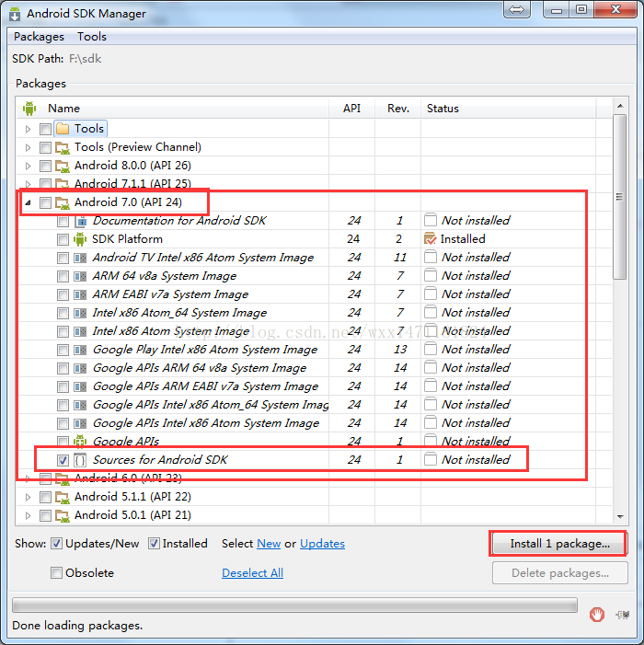The image size is (644, 645).
Task: Click the Install 1 package button
Action: point(559,544)
